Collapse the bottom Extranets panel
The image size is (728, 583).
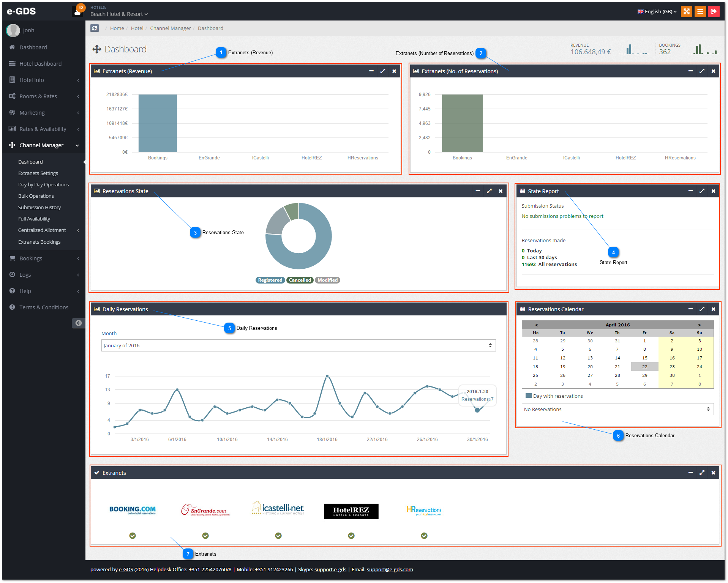pos(690,473)
